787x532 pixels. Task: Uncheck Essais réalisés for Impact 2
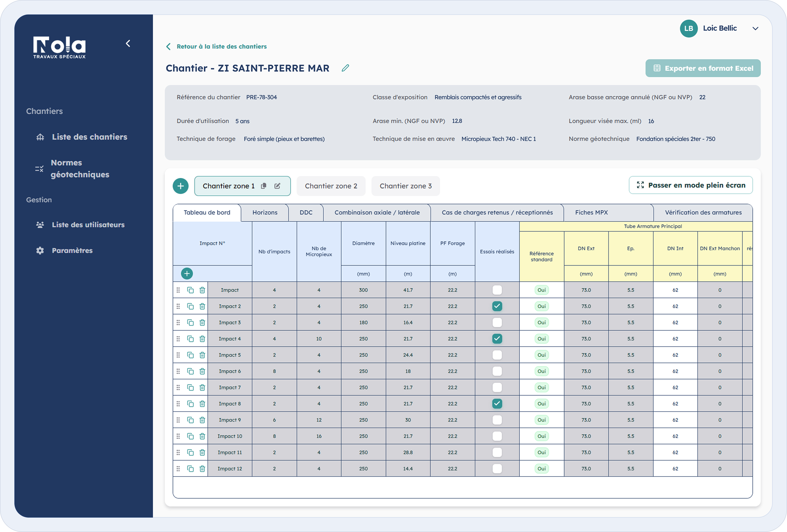click(x=497, y=306)
